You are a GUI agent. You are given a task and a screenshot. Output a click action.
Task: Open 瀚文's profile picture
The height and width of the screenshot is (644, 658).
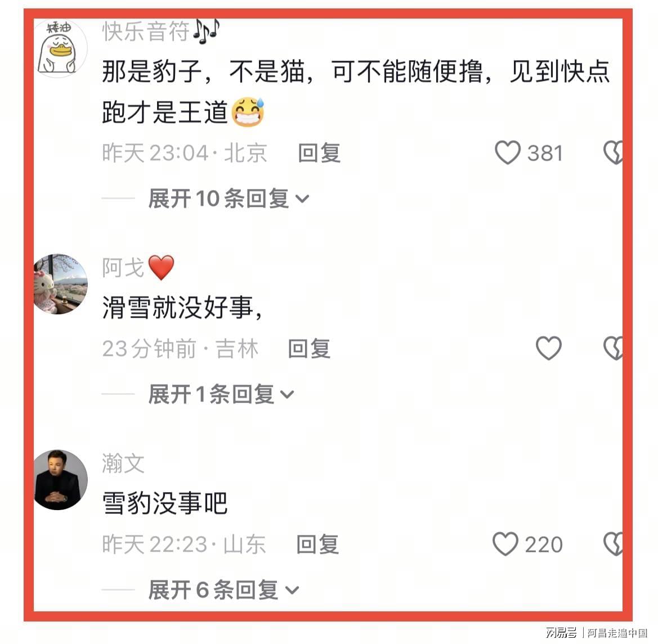click(60, 480)
